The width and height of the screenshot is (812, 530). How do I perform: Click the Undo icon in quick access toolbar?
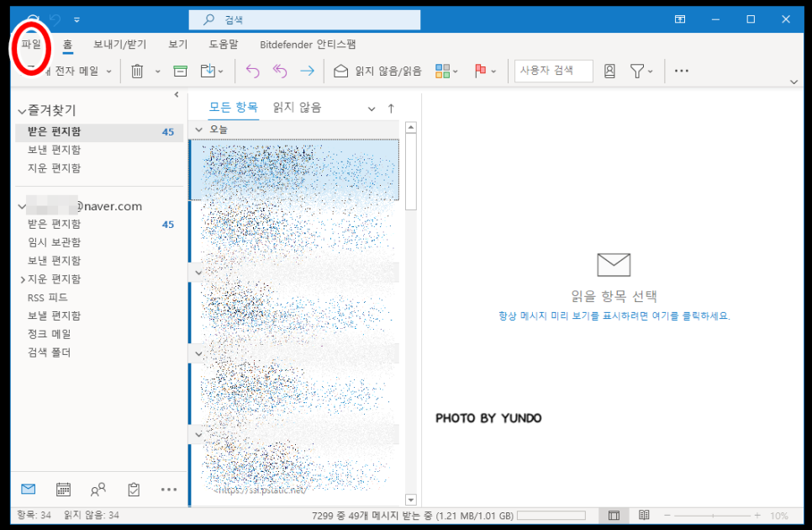pyautogui.click(x=55, y=19)
